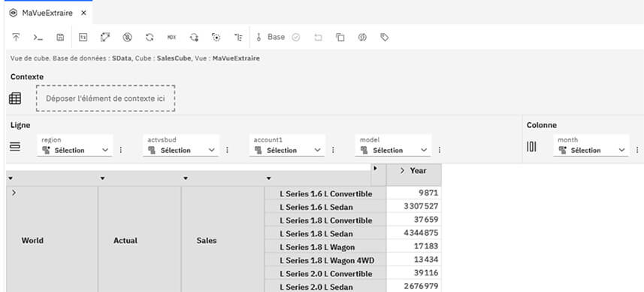
Task: Click the upload arrow toolbar icon
Action: tap(16, 38)
